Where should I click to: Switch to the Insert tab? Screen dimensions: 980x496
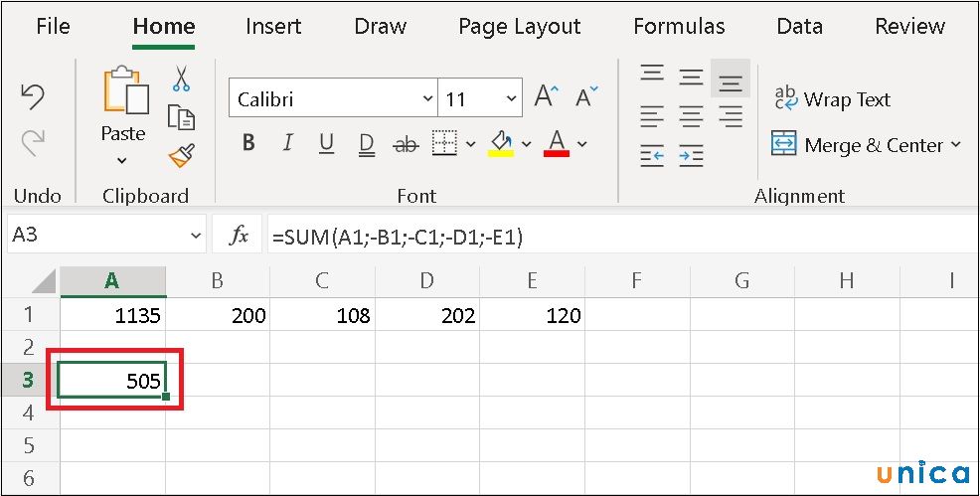tap(275, 27)
